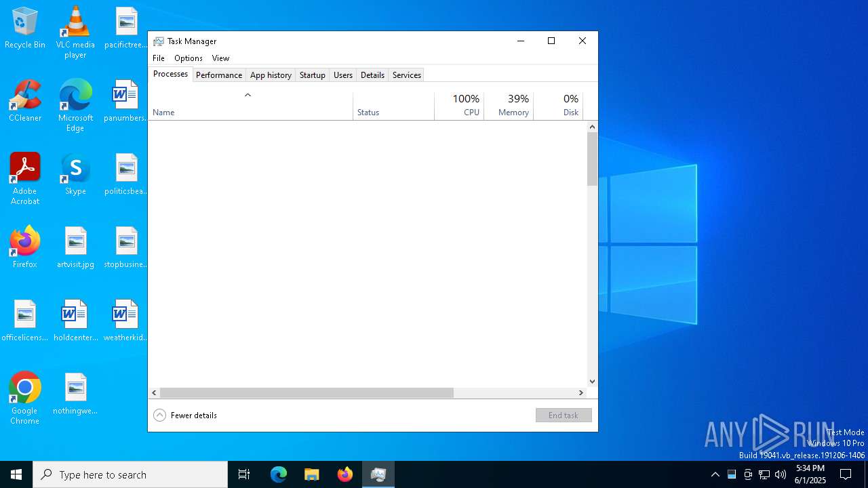Show hidden system tray icons
The width and height of the screenshot is (868, 488).
tap(715, 474)
